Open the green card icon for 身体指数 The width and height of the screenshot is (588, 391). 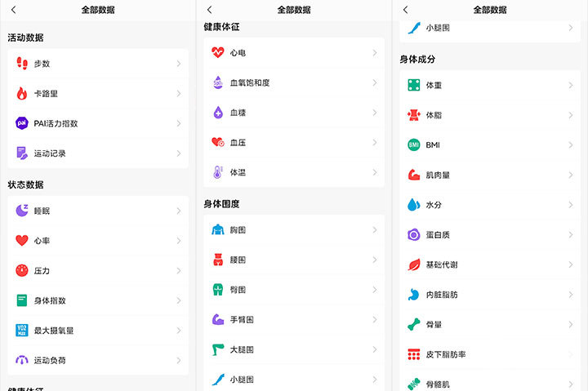pyautogui.click(x=22, y=300)
